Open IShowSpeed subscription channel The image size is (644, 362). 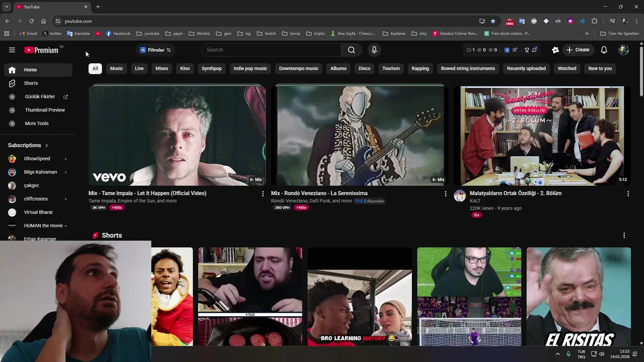(x=38, y=159)
